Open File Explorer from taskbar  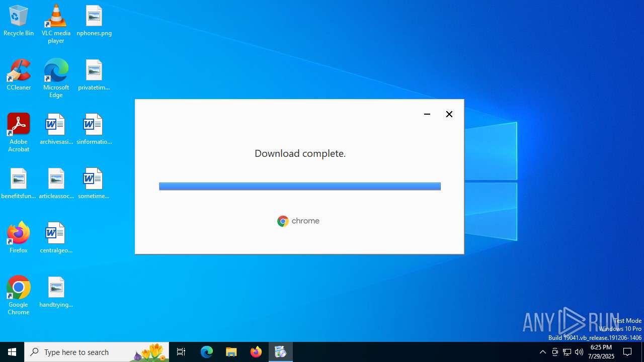click(231, 352)
